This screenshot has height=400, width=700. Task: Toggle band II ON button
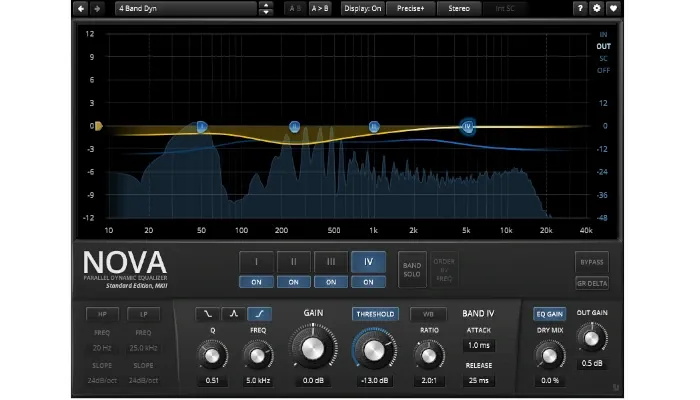(x=294, y=282)
